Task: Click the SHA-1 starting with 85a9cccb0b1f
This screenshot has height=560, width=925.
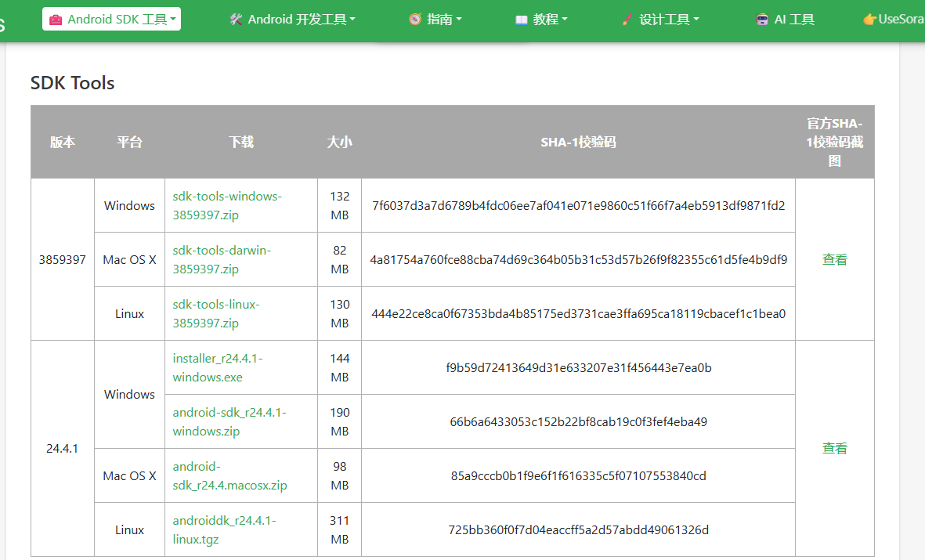Action: 578,475
